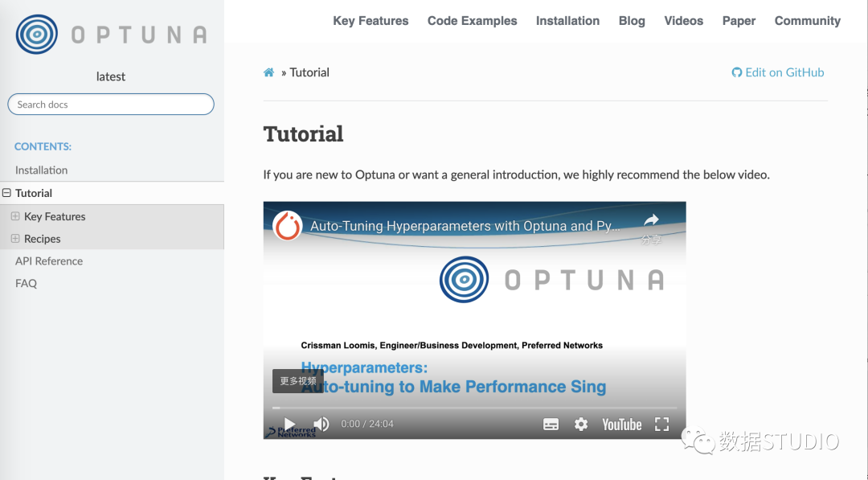Screen dimensions: 868x480
Task: Toggle video subtitles icon
Action: point(551,424)
